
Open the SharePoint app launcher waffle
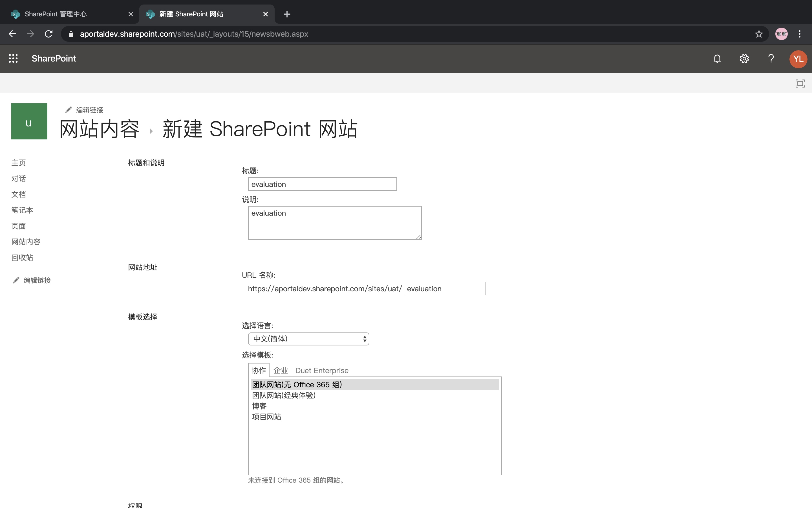coord(13,58)
